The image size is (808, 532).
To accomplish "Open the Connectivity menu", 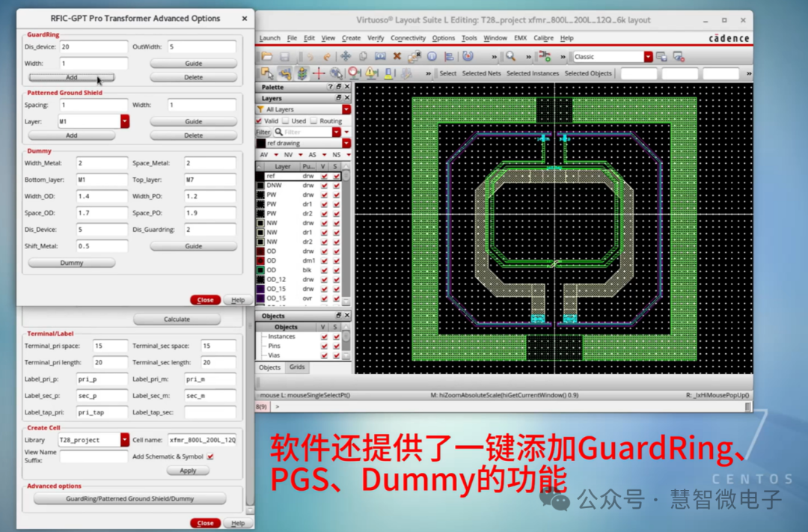I will 408,38.
